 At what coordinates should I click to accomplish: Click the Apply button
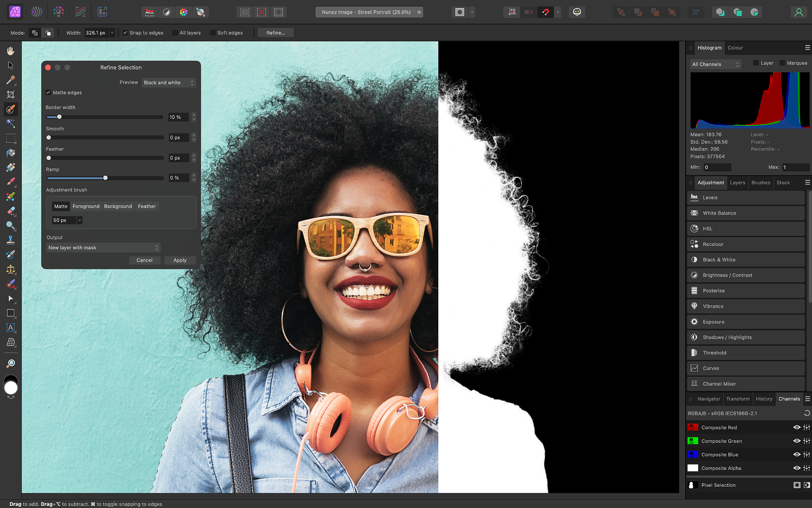180,260
